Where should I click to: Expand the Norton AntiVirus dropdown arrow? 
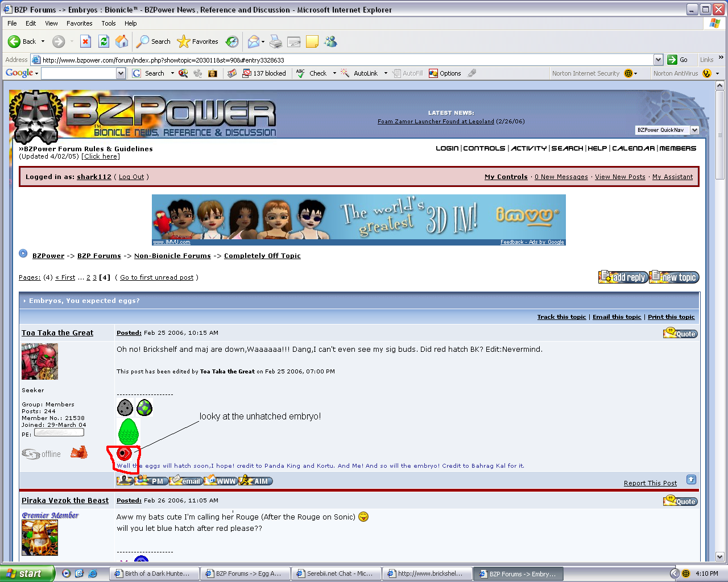[717, 73]
